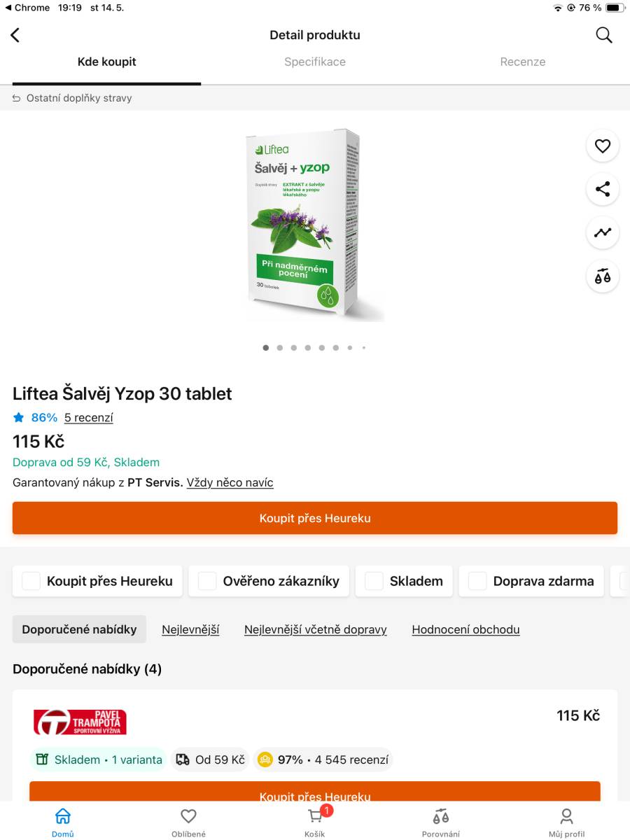The image size is (630, 840).
Task: Add product to comparison scales icon
Action: 603,276
